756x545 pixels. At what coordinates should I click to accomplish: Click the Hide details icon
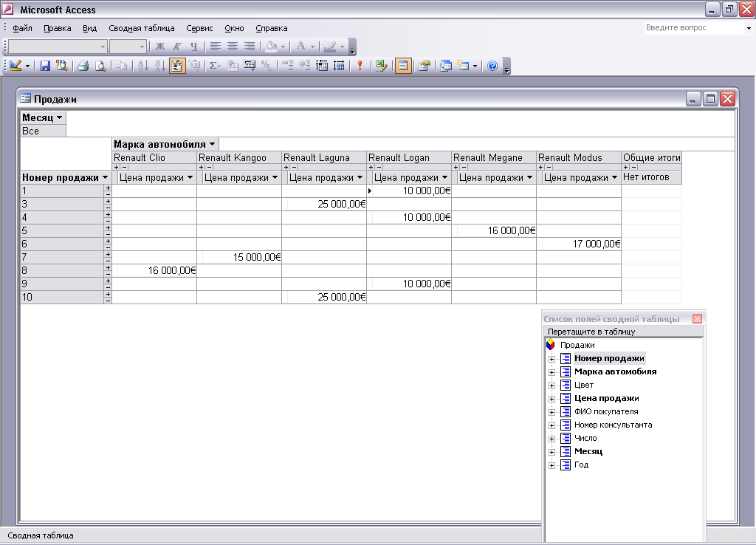click(x=322, y=66)
